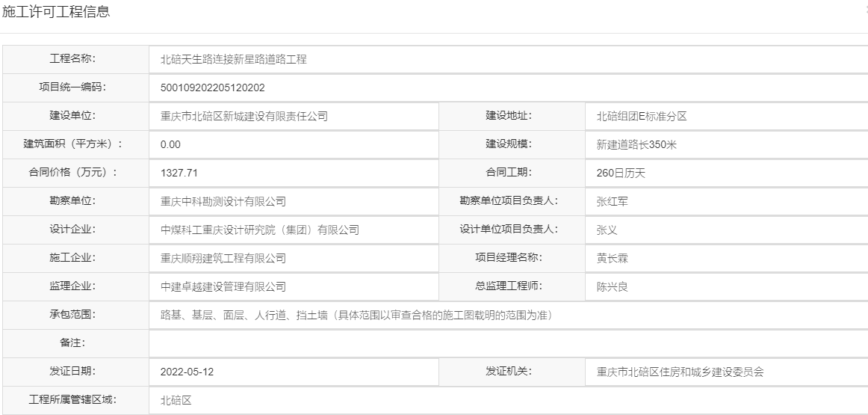Click the 建设地址 label

pyautogui.click(x=509, y=115)
